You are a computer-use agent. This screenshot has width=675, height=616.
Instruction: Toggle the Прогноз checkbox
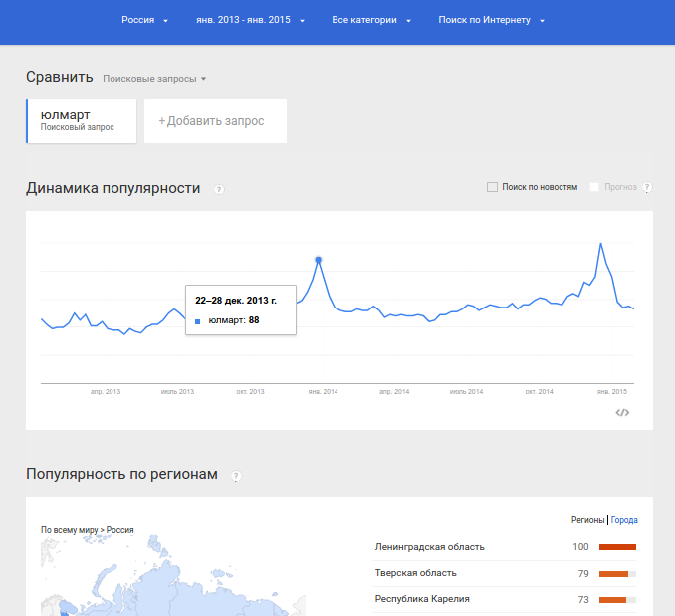click(594, 187)
